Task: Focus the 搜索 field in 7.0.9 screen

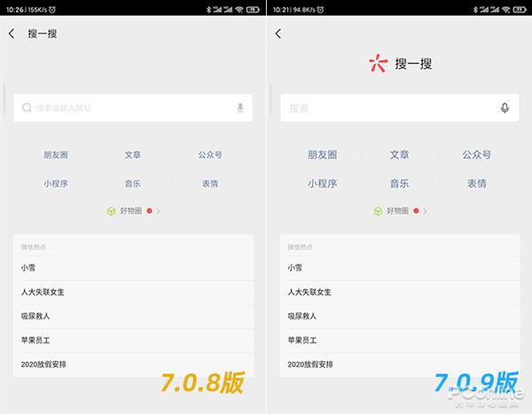Action: point(400,108)
